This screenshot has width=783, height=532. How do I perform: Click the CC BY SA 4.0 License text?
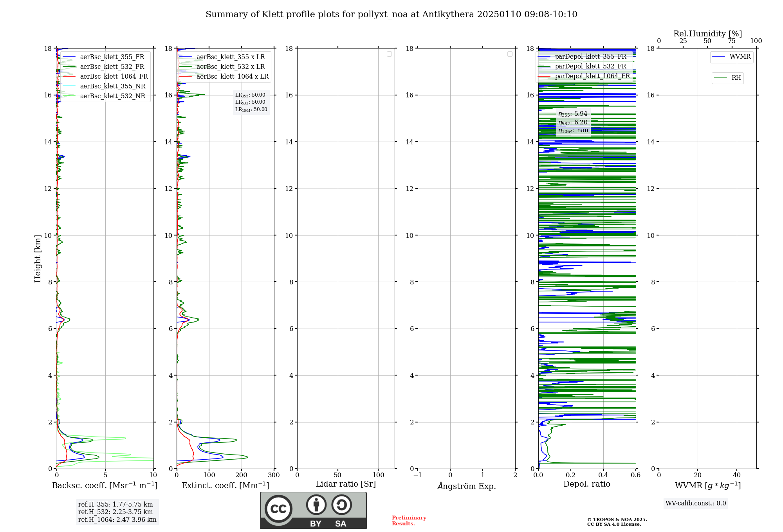[x=614, y=524]
